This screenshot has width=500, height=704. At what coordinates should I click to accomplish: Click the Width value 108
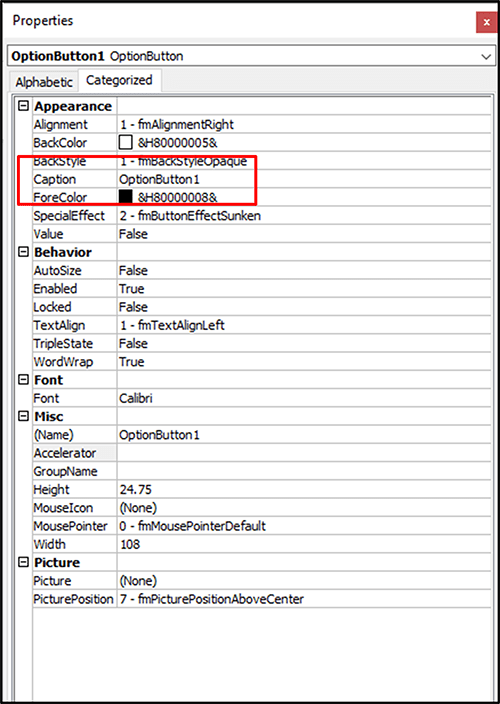pyautogui.click(x=130, y=545)
